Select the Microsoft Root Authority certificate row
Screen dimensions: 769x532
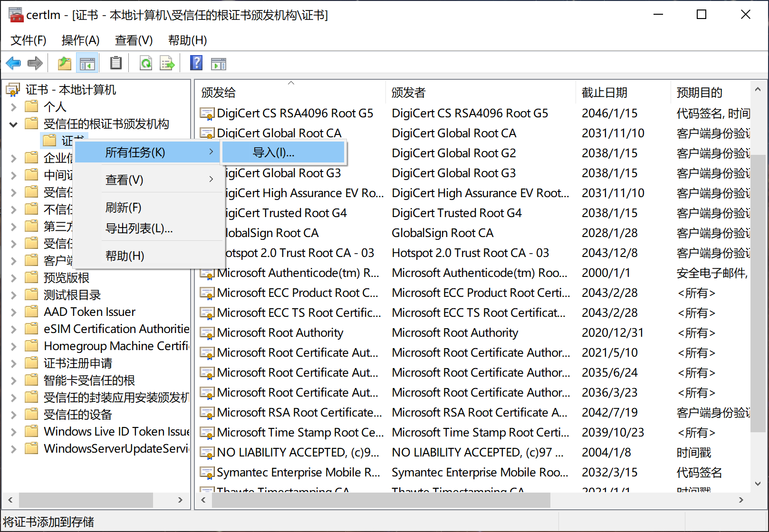[x=280, y=333]
